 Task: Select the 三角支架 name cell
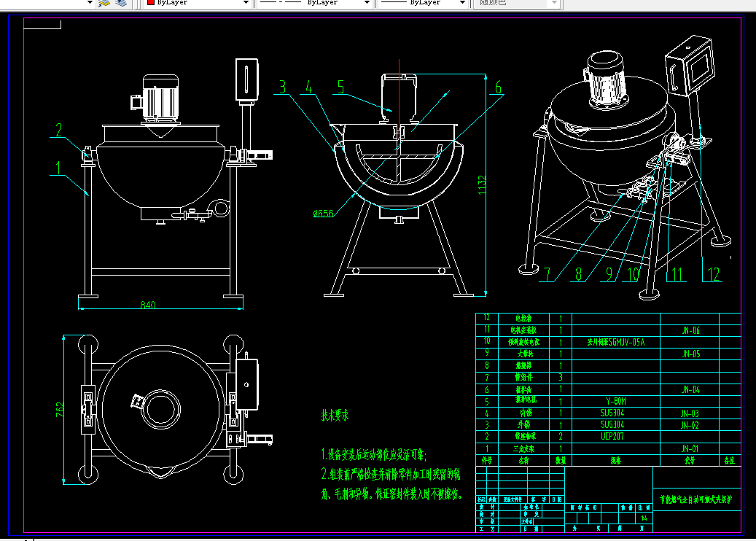pyautogui.click(x=523, y=448)
